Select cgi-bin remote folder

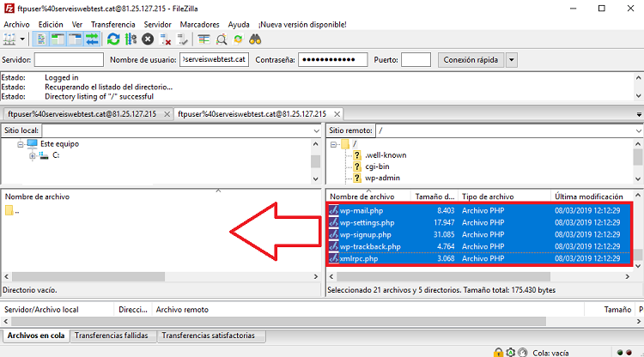pos(377,166)
